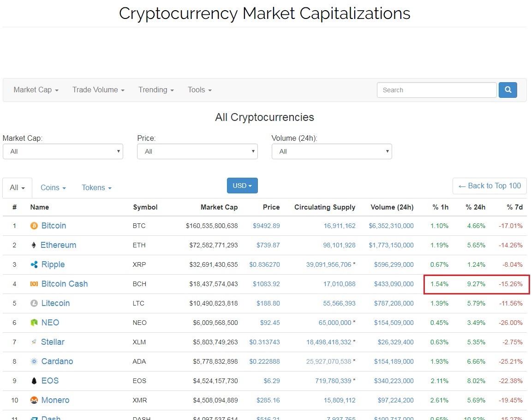Open the Trade Volume navigation menu
This screenshot has height=420, width=531.
point(98,90)
